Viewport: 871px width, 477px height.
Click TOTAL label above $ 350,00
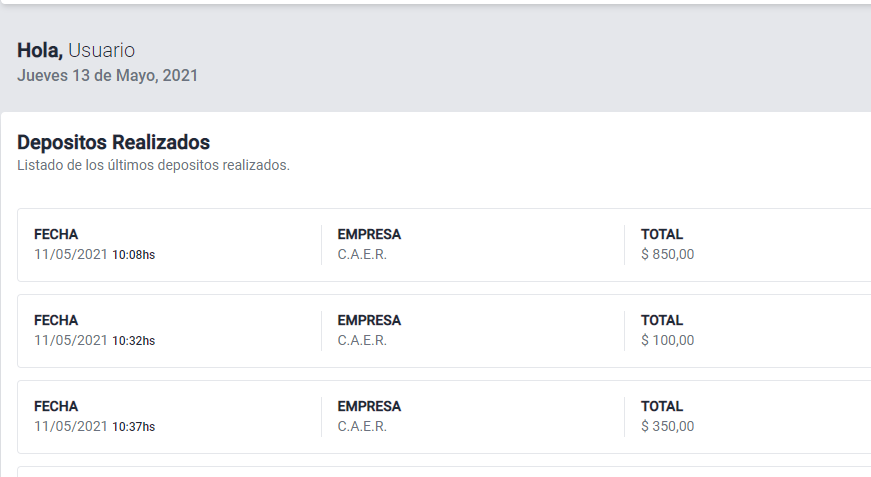point(662,407)
